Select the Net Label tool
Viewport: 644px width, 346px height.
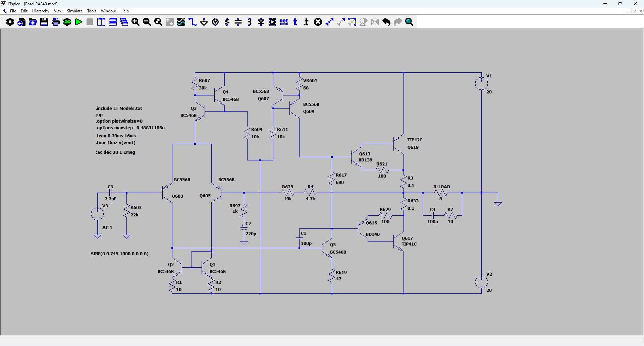[284, 22]
